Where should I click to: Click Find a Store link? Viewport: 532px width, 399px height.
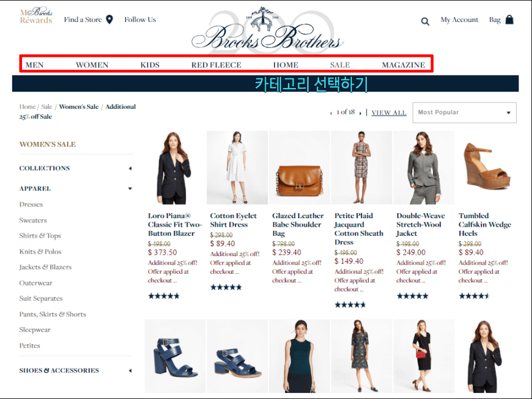coord(83,20)
